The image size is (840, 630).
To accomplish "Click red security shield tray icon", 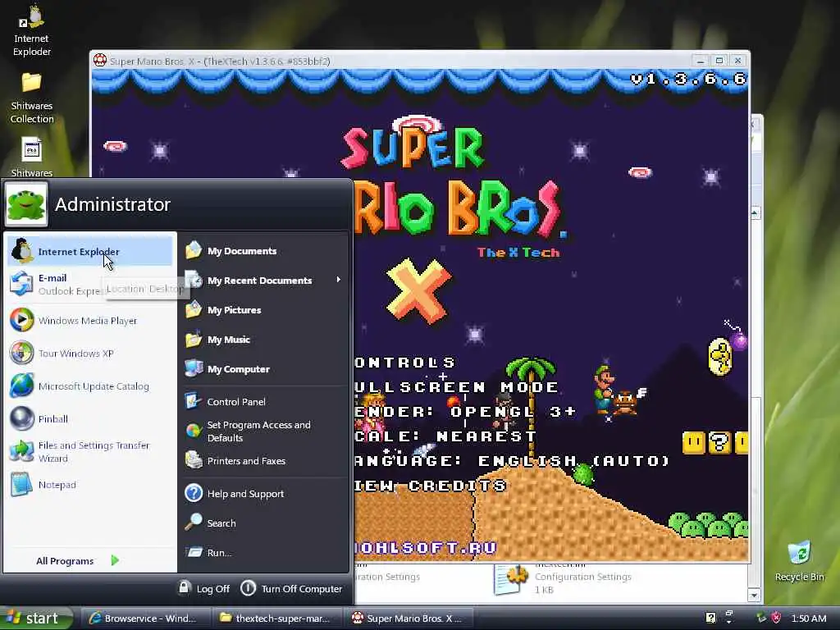I will 776,618.
